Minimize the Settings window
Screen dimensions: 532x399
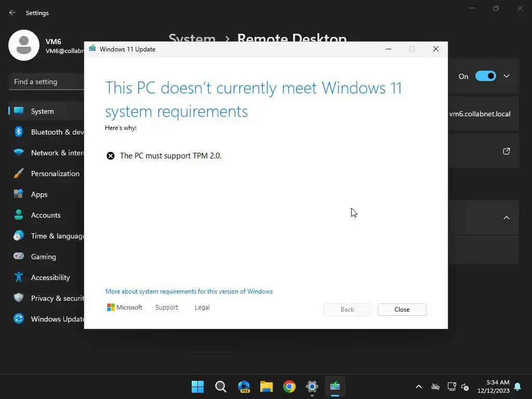472,8
